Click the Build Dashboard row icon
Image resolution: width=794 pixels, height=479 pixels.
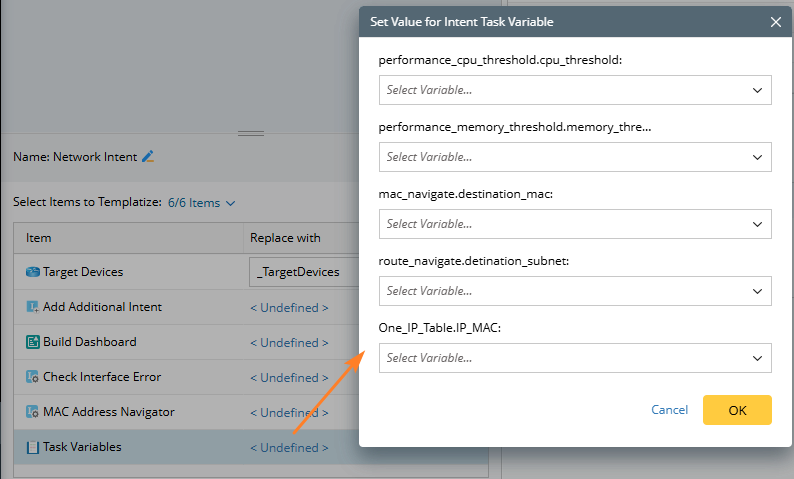[32, 342]
